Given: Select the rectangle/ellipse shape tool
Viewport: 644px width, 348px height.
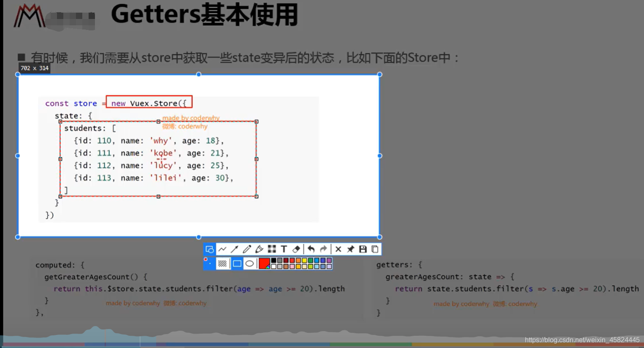Looking at the screenshot, I should pos(209,249).
